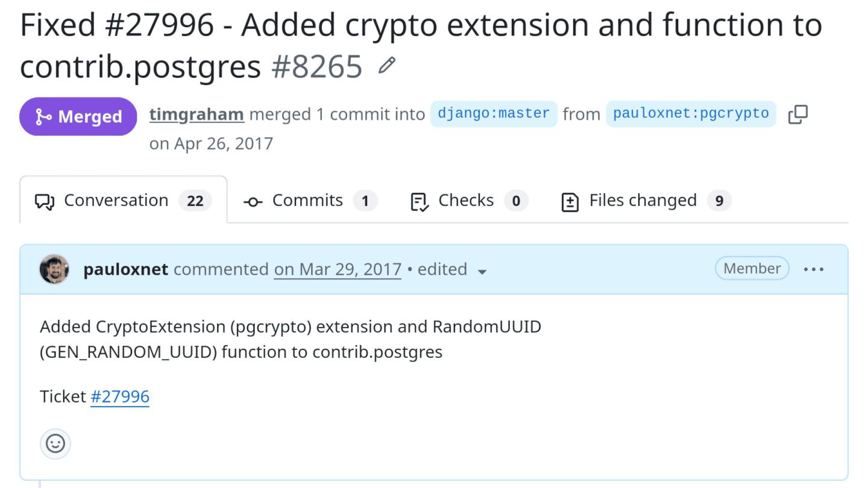Click the Commits tab icon

(x=253, y=202)
